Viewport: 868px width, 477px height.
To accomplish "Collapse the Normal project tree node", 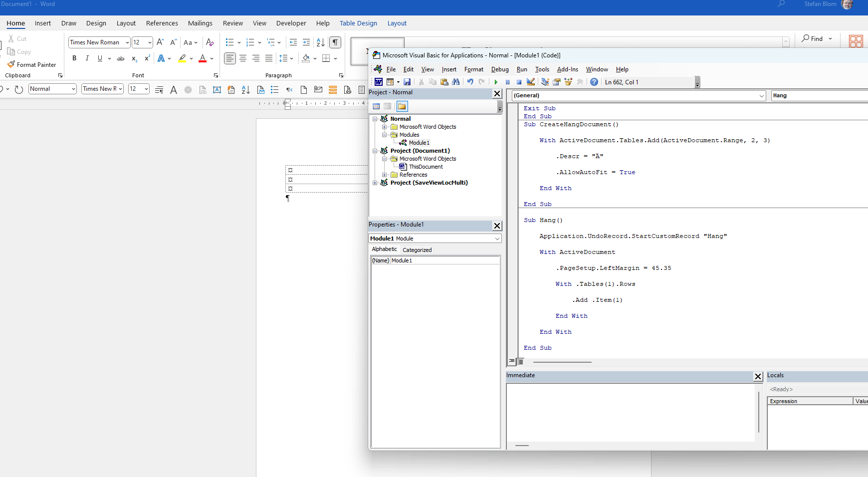I will (375, 119).
